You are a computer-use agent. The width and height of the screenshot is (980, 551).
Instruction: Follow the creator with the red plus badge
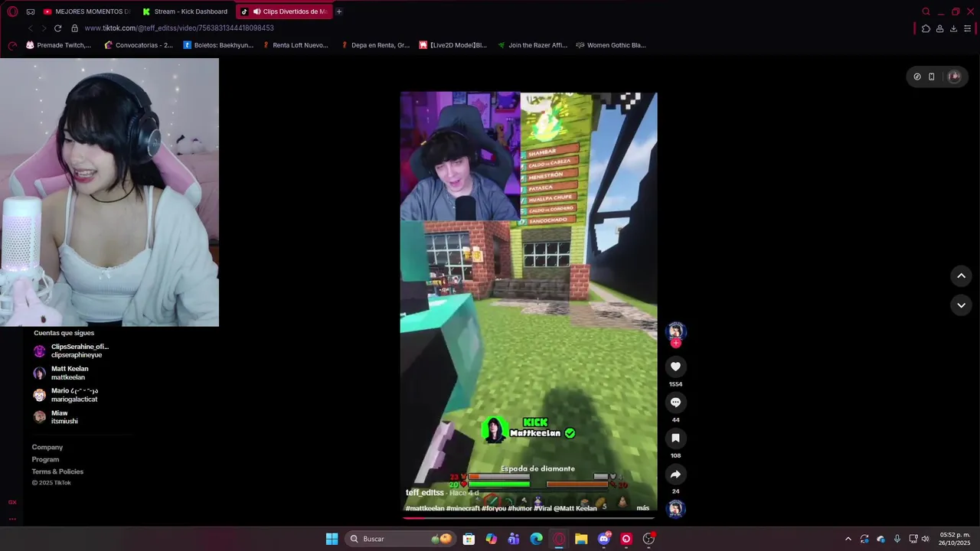(675, 344)
